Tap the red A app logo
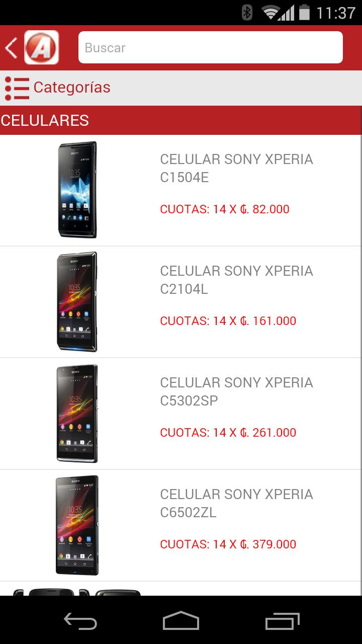362x644 pixels. (x=42, y=48)
